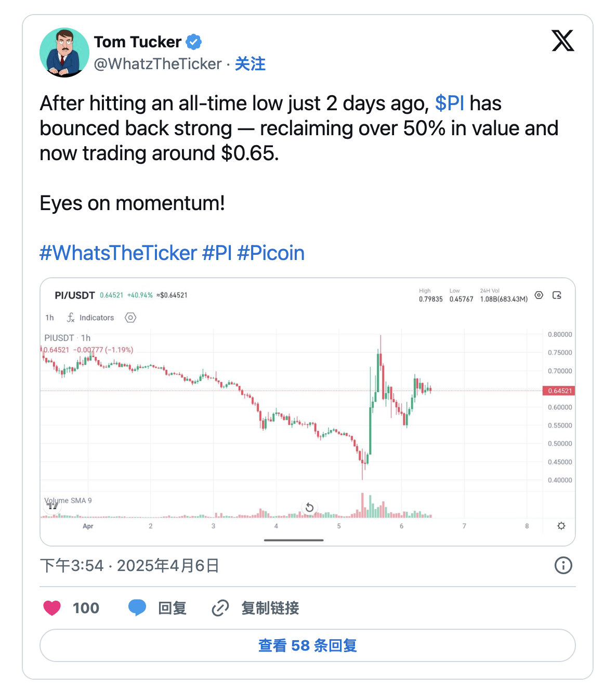The width and height of the screenshot is (604, 700).
Task: View all 58 replies button
Action: (x=307, y=645)
